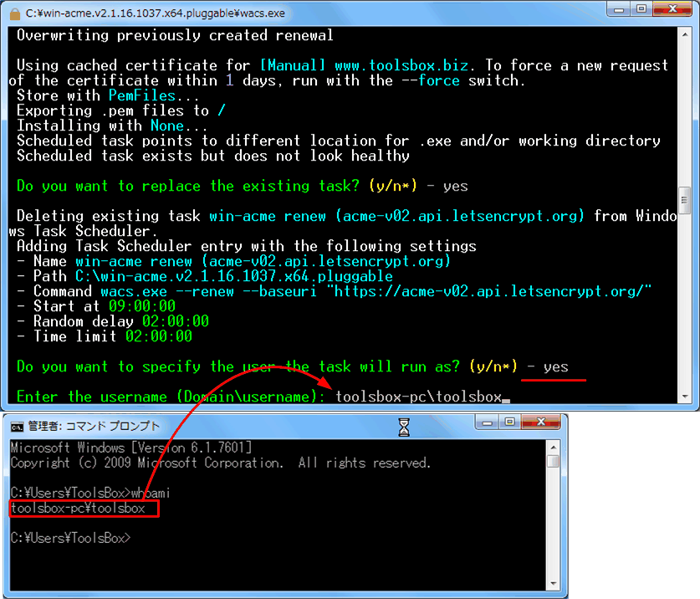
Task: Click the Time limit '02:00:00' value
Action: pos(158,336)
